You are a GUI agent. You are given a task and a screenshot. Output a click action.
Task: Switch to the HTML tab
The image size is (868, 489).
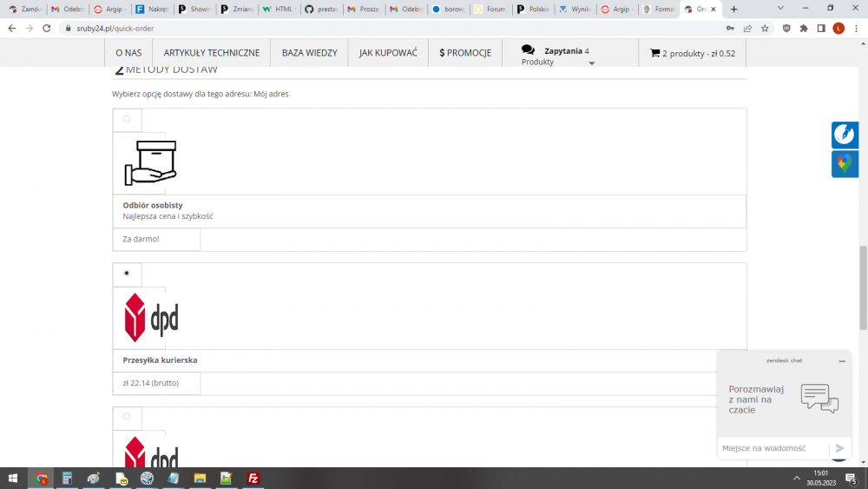point(279,9)
